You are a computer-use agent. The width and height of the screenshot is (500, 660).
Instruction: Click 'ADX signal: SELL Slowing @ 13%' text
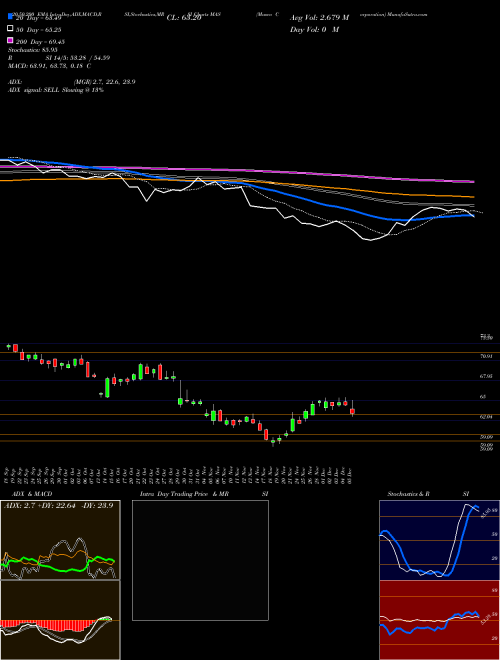(x=56, y=90)
